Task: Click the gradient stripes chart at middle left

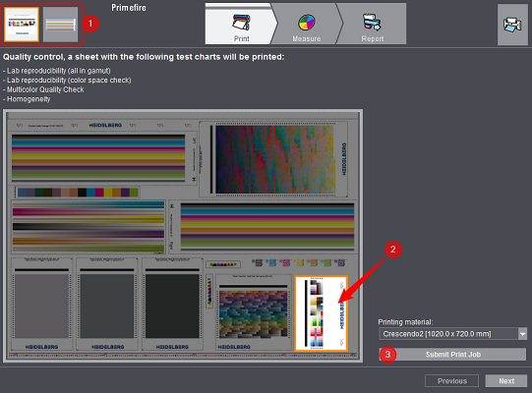Action: click(x=89, y=227)
